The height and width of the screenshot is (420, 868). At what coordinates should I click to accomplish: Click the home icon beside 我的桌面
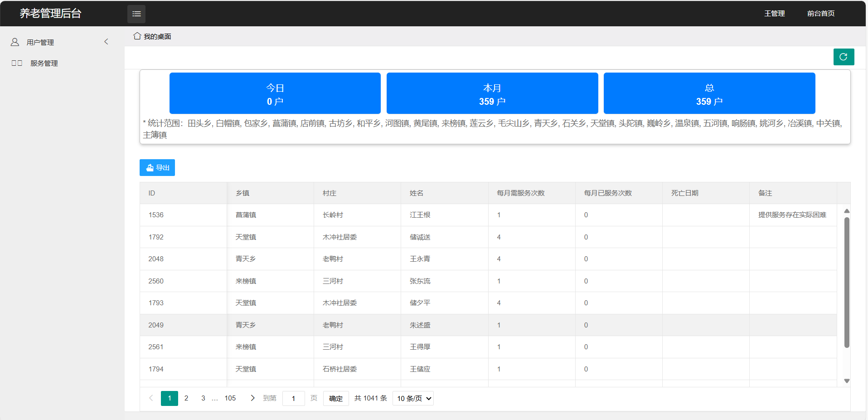(137, 36)
